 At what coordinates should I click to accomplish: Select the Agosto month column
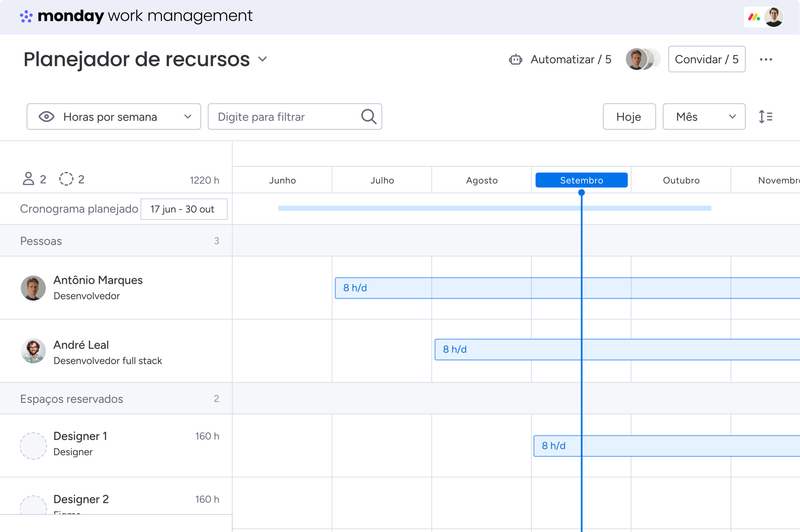482,180
